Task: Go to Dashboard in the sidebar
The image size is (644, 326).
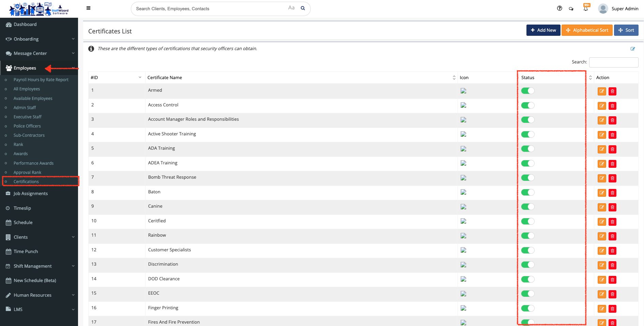Action: pyautogui.click(x=25, y=25)
